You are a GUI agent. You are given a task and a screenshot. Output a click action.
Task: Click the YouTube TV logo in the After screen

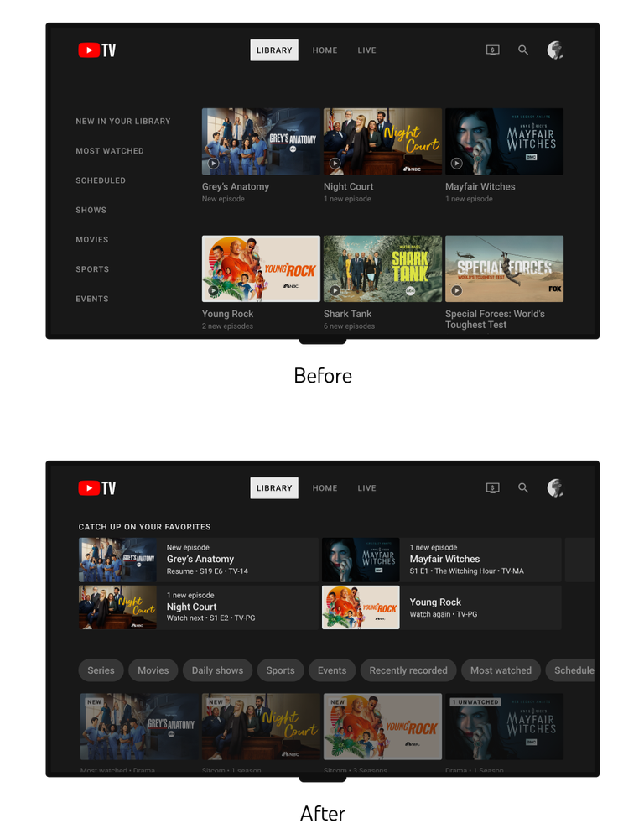pos(96,488)
